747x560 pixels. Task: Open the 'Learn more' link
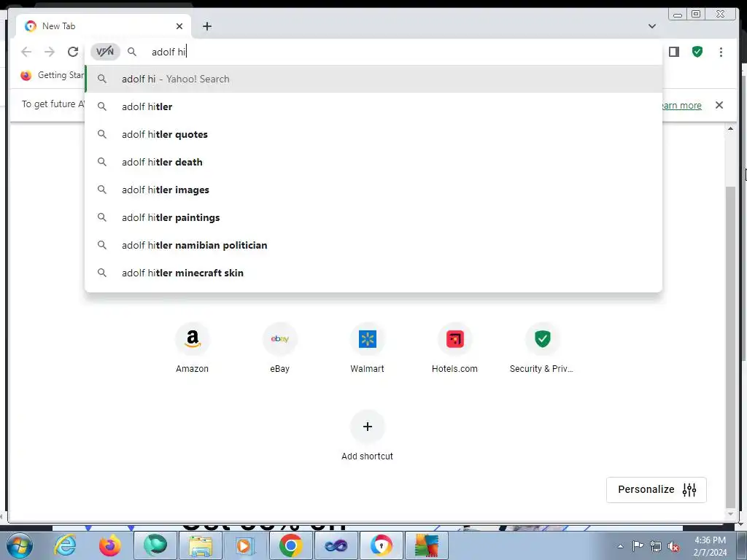tap(681, 105)
